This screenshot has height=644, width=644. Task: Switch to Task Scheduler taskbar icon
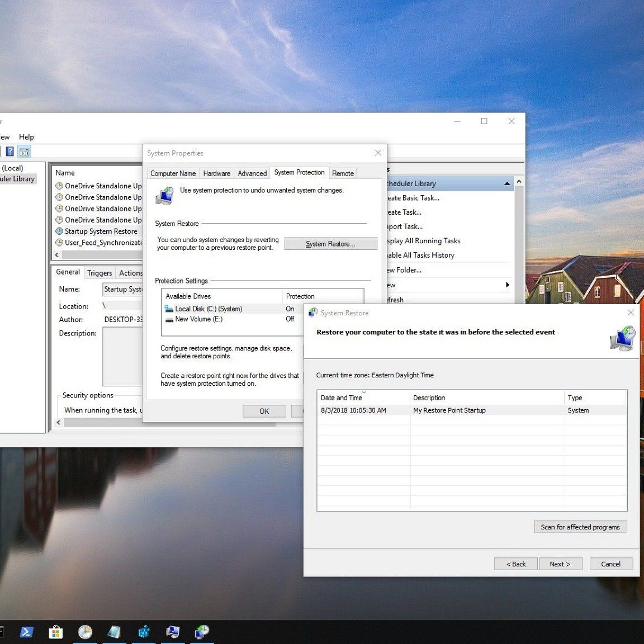click(85, 632)
